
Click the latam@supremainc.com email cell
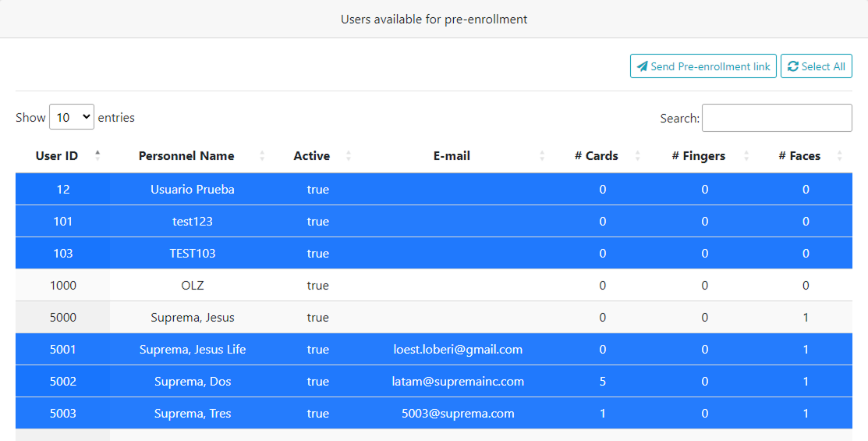pyautogui.click(x=458, y=382)
